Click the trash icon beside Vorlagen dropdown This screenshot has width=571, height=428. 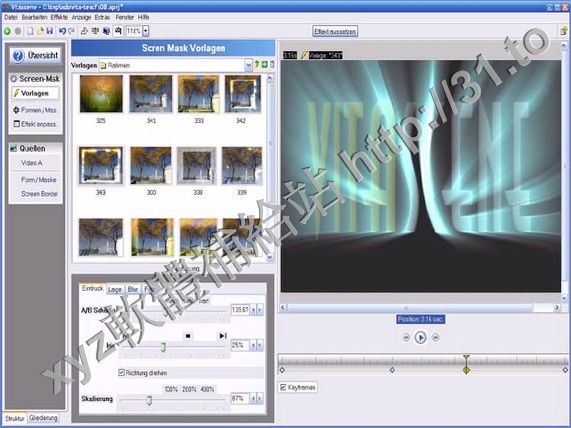pos(272,65)
